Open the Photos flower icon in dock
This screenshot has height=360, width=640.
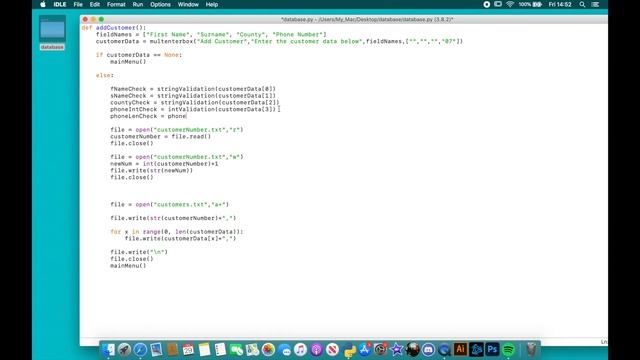point(268,349)
